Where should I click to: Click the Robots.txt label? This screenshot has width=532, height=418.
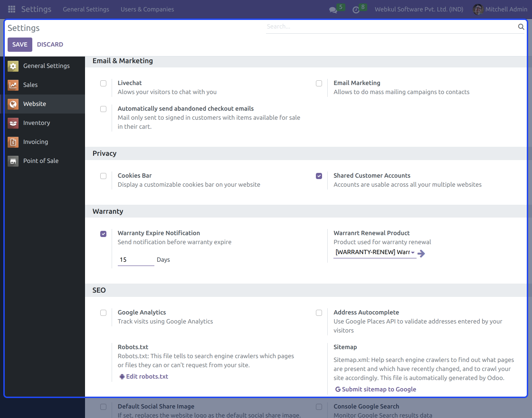133,347
